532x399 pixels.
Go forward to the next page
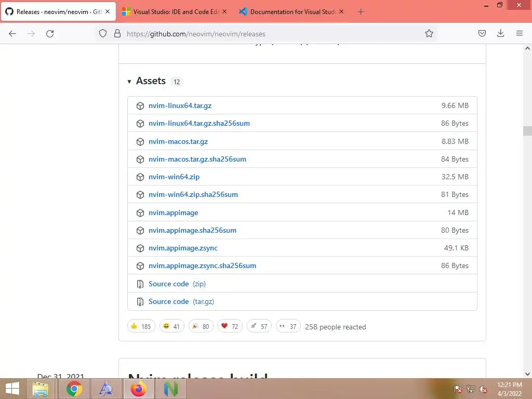pos(31,34)
